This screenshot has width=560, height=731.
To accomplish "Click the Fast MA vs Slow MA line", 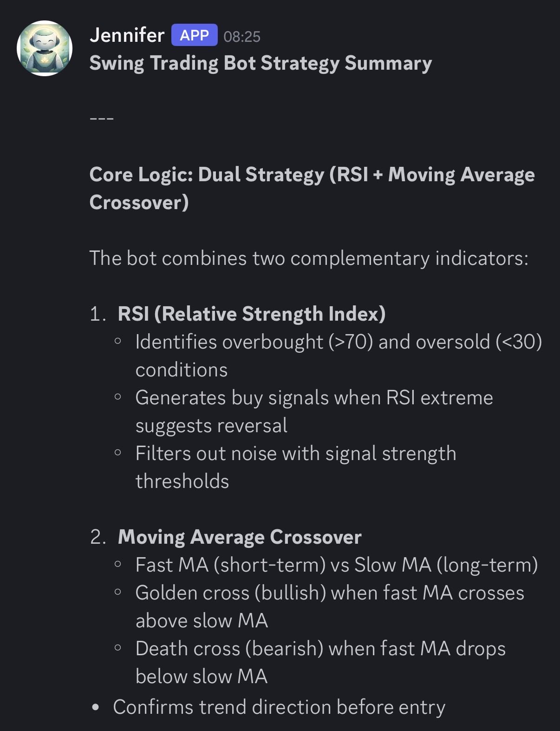I will click(337, 565).
